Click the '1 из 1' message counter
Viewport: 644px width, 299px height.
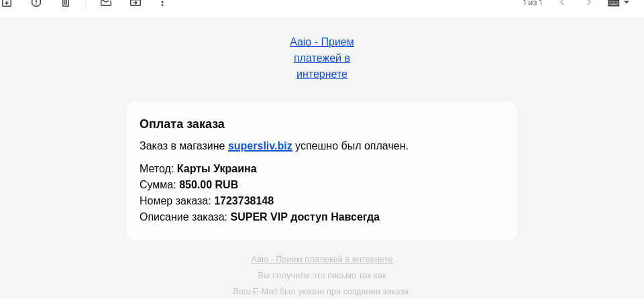(x=532, y=3)
